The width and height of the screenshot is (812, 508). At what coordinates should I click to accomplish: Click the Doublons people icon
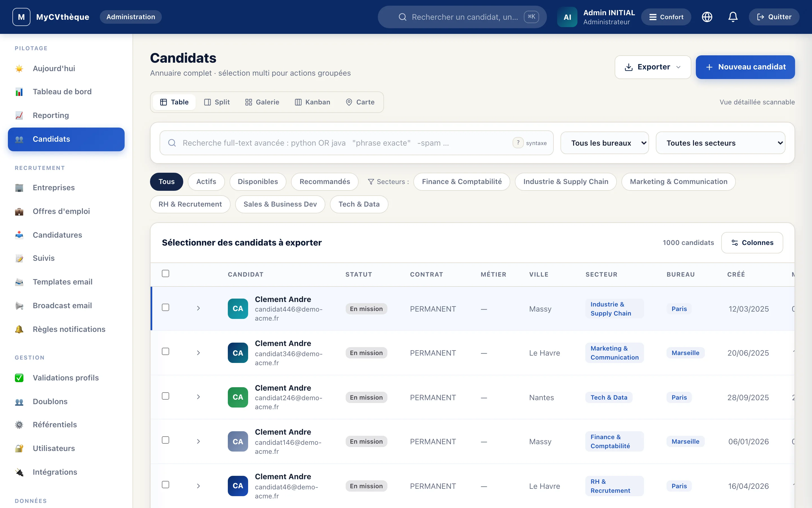[x=19, y=402]
